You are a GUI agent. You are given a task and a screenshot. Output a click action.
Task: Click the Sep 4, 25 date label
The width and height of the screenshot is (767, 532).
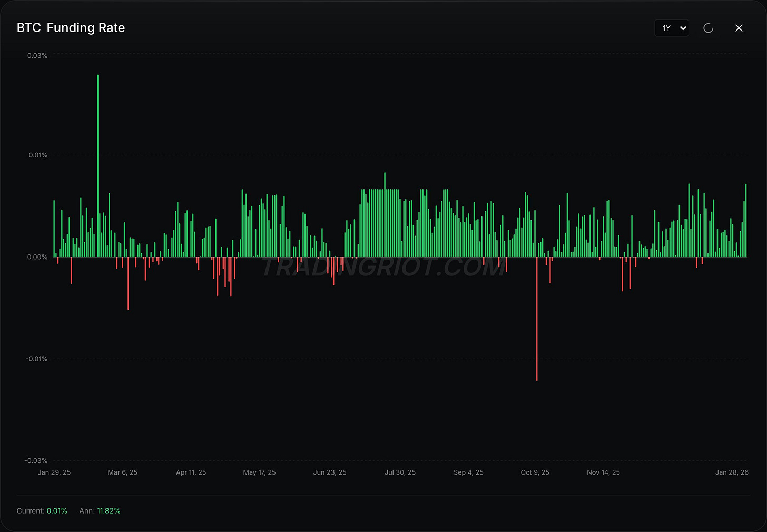click(x=468, y=472)
